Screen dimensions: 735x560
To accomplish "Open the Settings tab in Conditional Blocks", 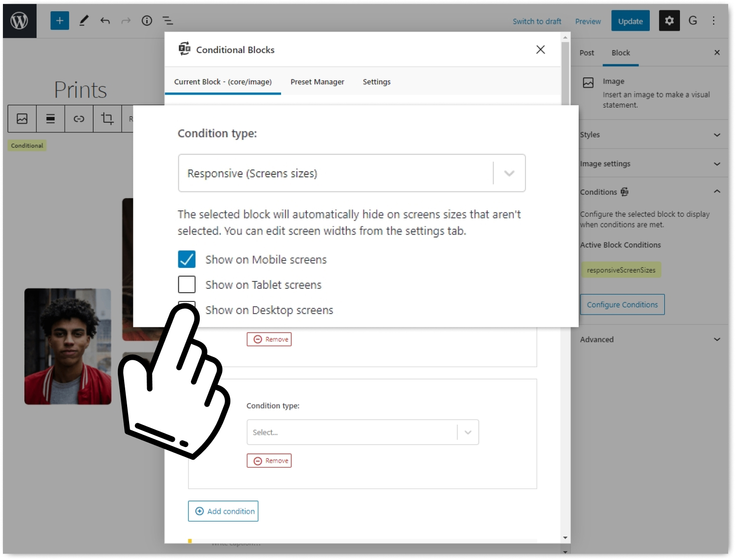I will pos(377,82).
